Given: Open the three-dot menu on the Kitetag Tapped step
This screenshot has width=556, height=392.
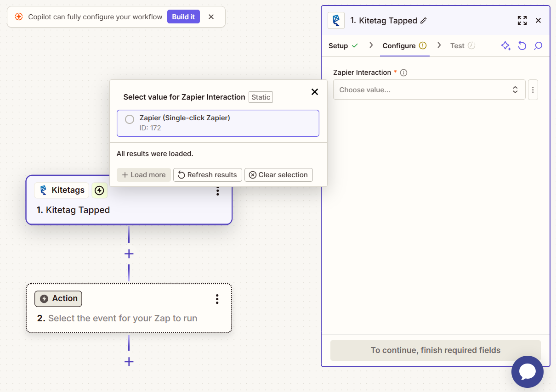Looking at the screenshot, I should [218, 191].
